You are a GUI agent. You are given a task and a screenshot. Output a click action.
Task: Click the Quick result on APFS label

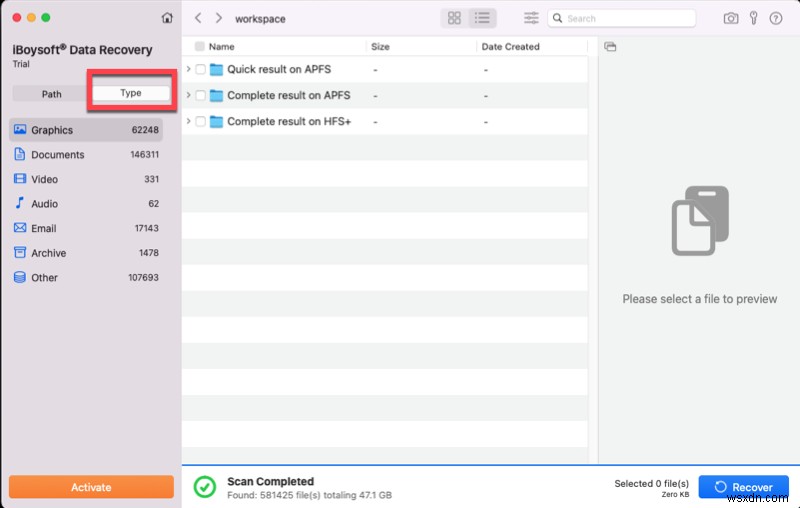point(279,69)
